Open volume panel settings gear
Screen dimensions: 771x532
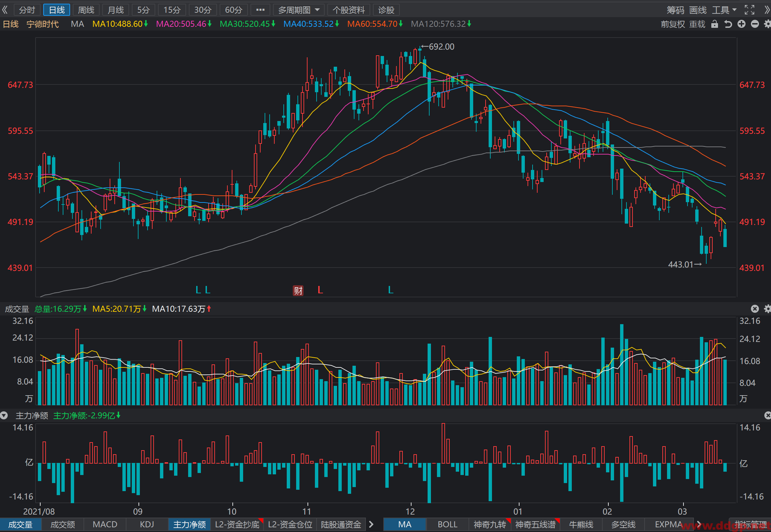(767, 309)
